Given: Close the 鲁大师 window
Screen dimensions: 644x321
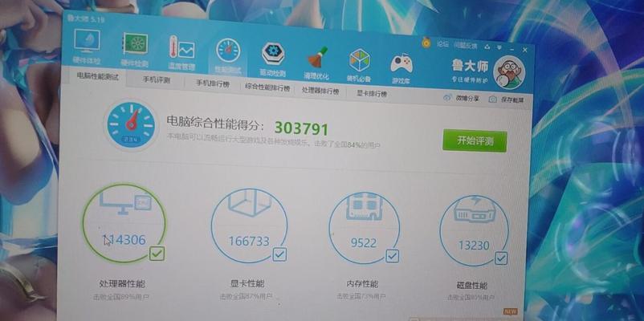Looking at the screenshot, I should coord(525,50).
